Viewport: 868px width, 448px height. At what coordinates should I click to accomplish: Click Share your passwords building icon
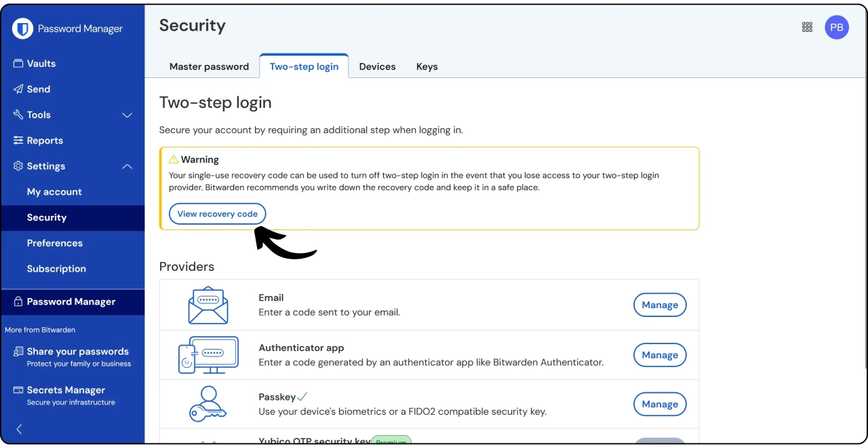[18, 352]
